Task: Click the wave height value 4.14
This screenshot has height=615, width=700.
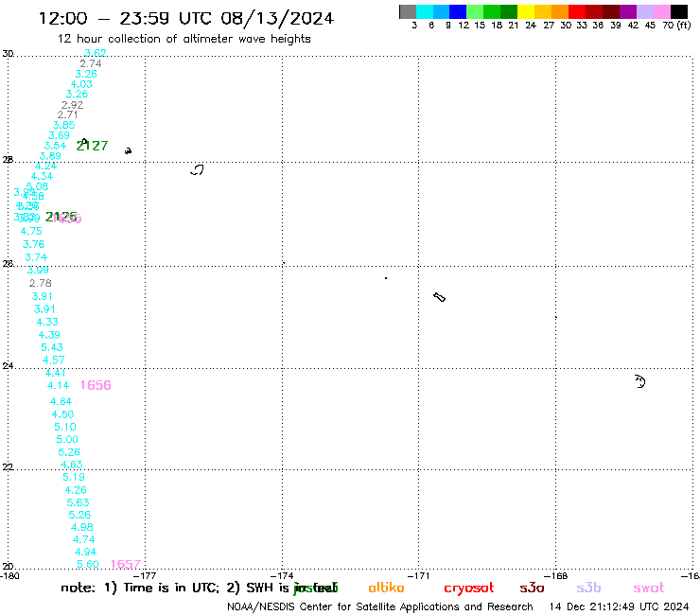Action: point(58,385)
